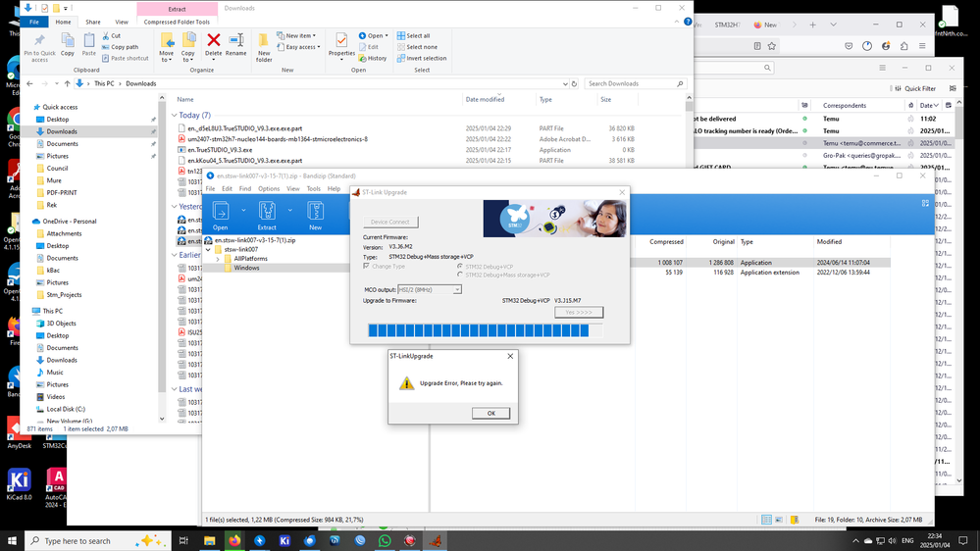980x551 pixels.
Task: Open Bandizip Edit menu
Action: [x=227, y=188]
